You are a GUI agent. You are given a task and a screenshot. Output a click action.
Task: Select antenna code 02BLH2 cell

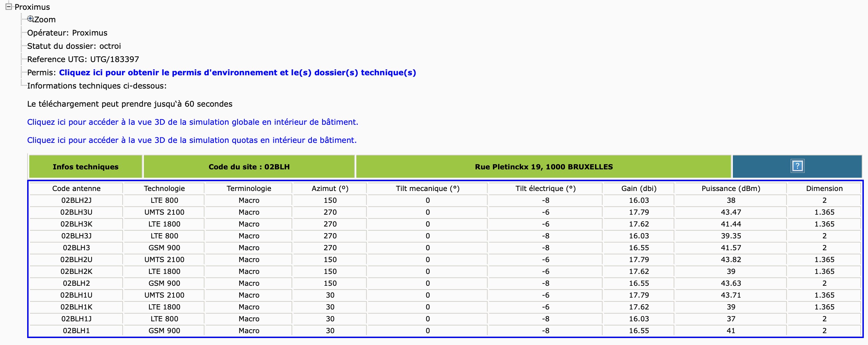[x=76, y=283]
